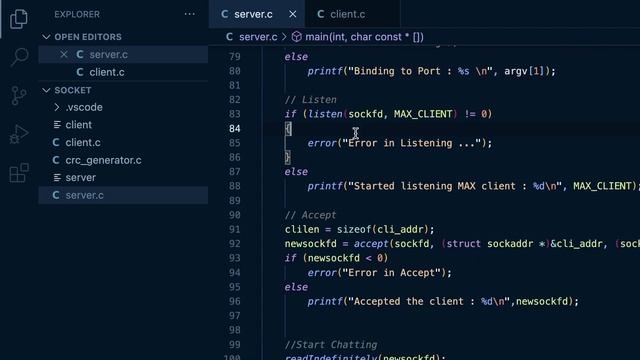Click 'clilen = sizeof(cli_addr);' code line
The height and width of the screenshot is (360, 640).
click(x=360, y=229)
